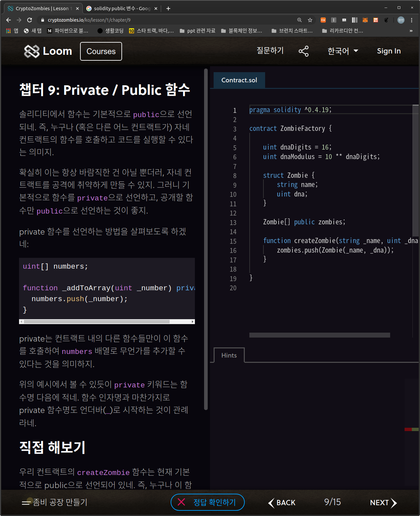
Task: Open the 좀비 공장 만들기 lesson menu
Action: coord(54,502)
